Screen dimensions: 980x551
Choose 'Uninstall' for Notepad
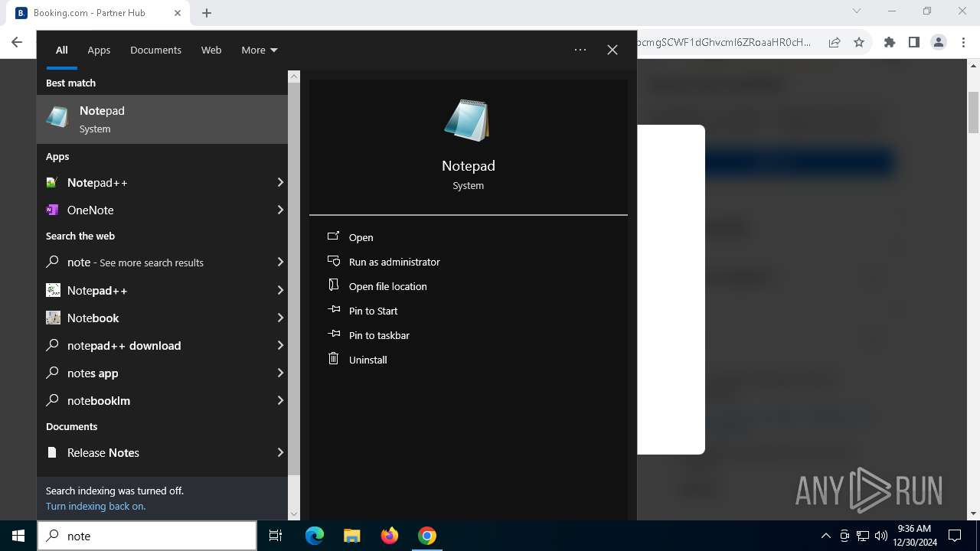[368, 360]
